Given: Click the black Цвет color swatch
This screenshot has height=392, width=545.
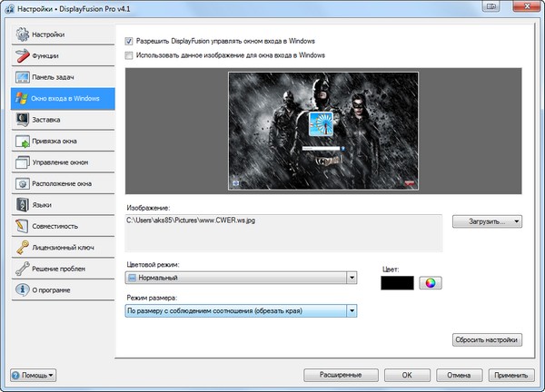Looking at the screenshot, I should click(x=398, y=283).
